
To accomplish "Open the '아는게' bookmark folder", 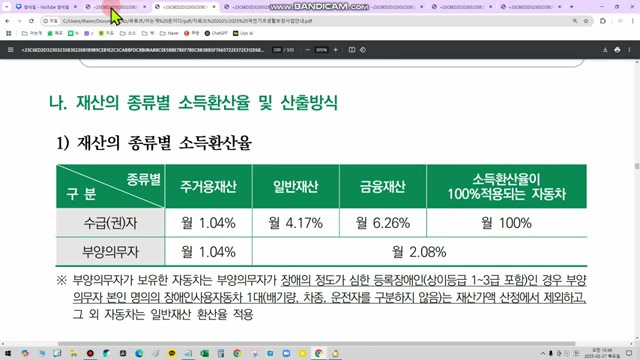I will click(32, 33).
